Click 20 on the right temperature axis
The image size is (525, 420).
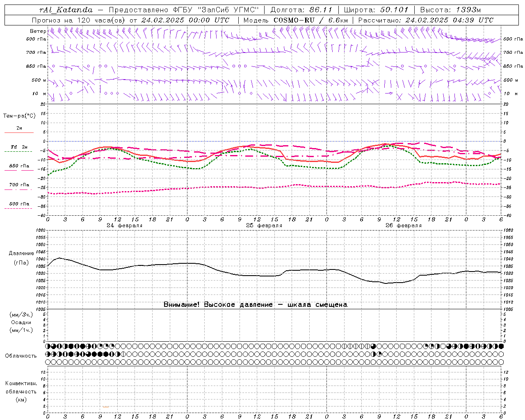(506, 104)
